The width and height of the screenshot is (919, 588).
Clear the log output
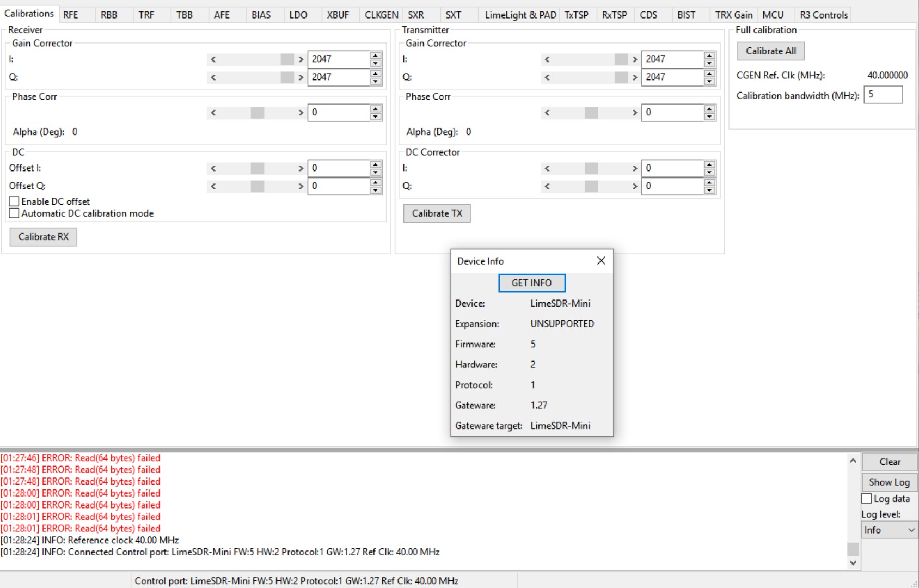[890, 462]
